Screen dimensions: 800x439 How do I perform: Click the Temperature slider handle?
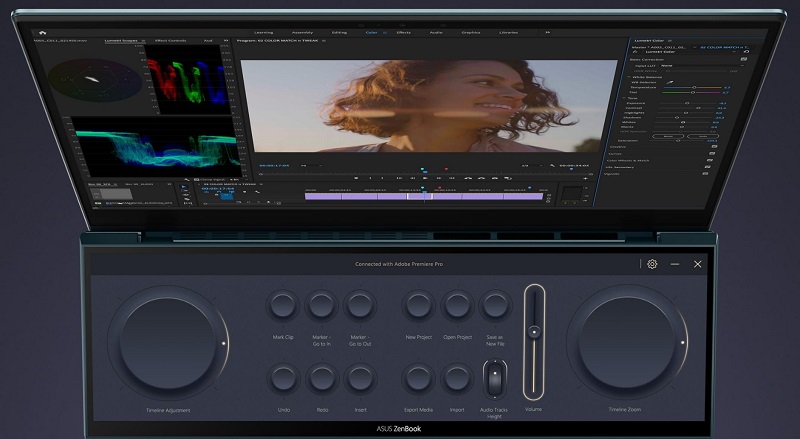click(693, 87)
